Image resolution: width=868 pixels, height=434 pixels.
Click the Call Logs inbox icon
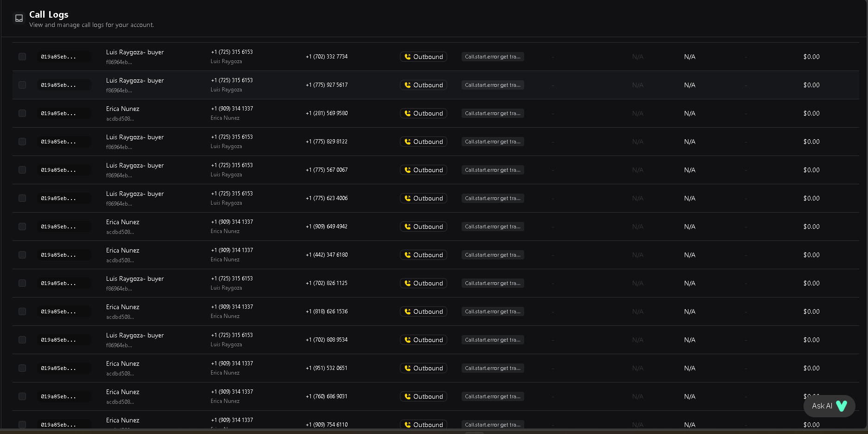(19, 18)
